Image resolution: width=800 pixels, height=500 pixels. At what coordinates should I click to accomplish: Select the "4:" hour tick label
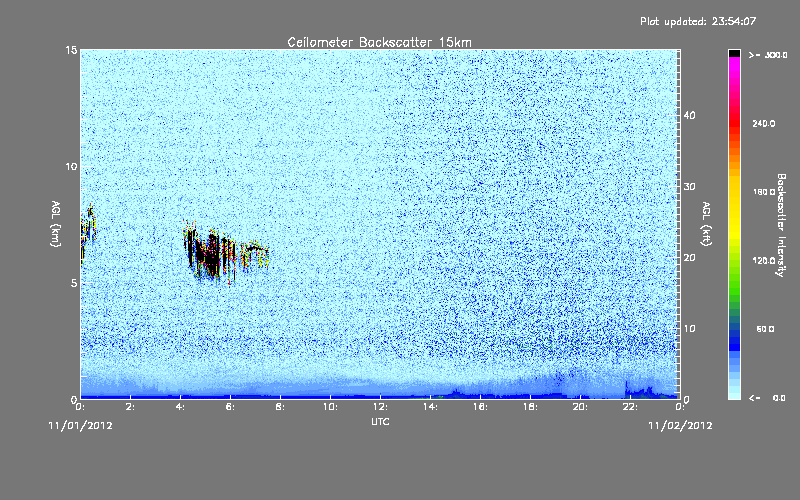coord(181,407)
